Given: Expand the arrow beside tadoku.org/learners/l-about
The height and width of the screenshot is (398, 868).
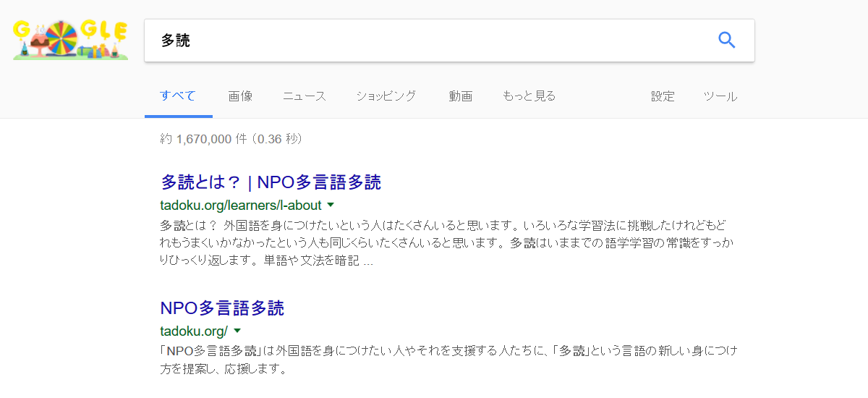Looking at the screenshot, I should coord(331,205).
